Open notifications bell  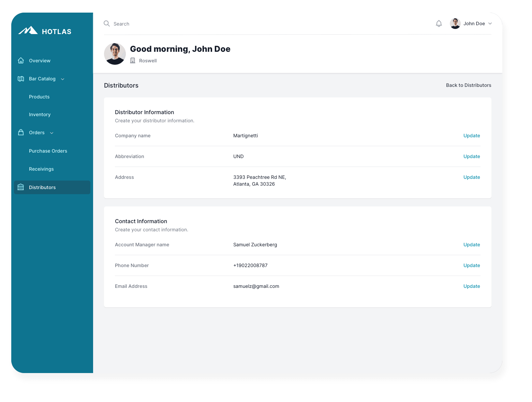439,24
